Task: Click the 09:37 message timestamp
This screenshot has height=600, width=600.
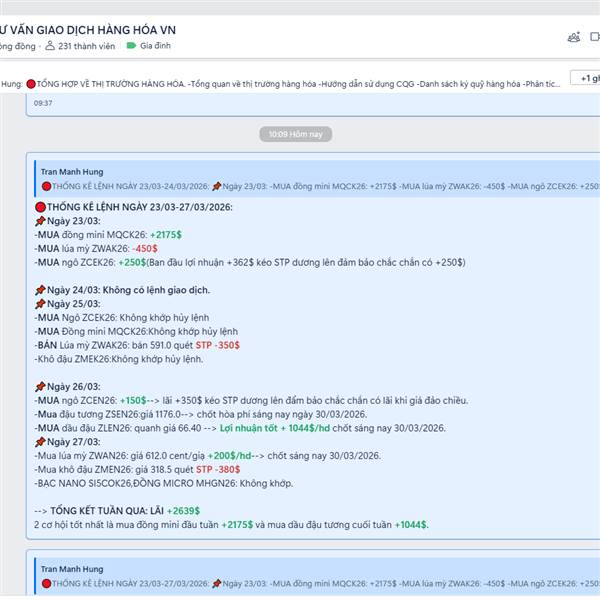Action: 43,103
